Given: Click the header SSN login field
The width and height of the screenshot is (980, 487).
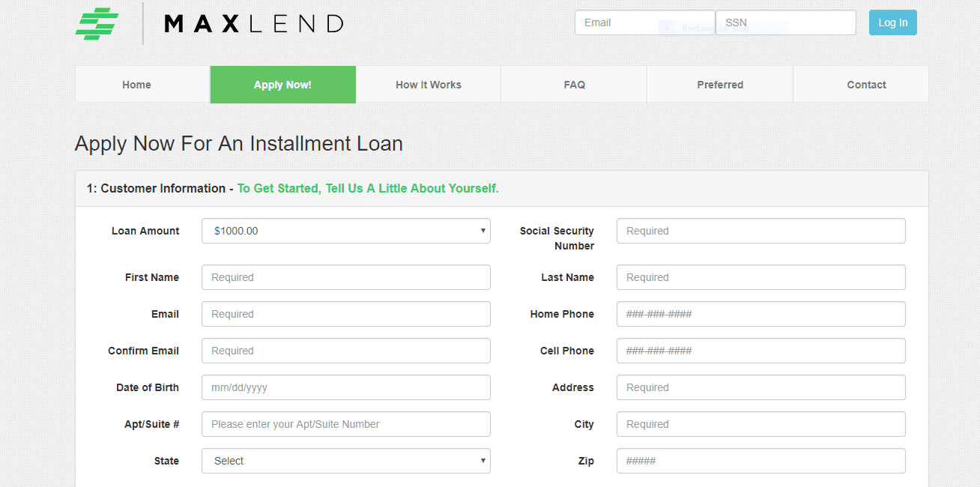Looking at the screenshot, I should [x=785, y=22].
